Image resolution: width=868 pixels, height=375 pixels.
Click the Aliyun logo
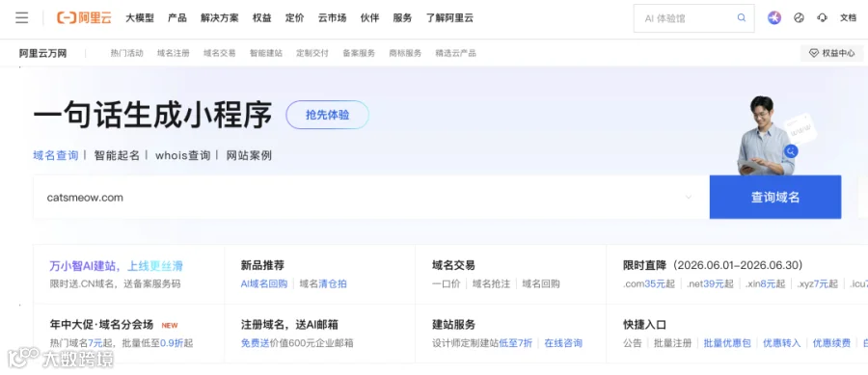(84, 18)
